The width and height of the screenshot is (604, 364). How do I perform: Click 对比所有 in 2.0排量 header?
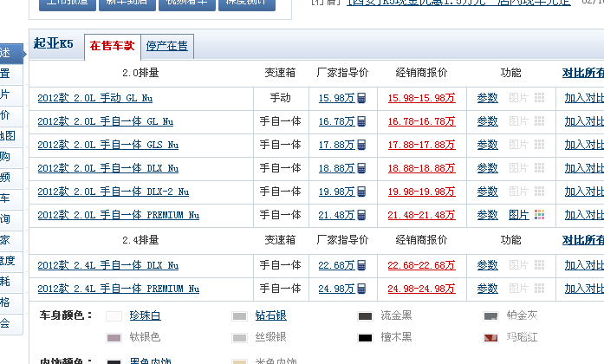click(x=583, y=73)
